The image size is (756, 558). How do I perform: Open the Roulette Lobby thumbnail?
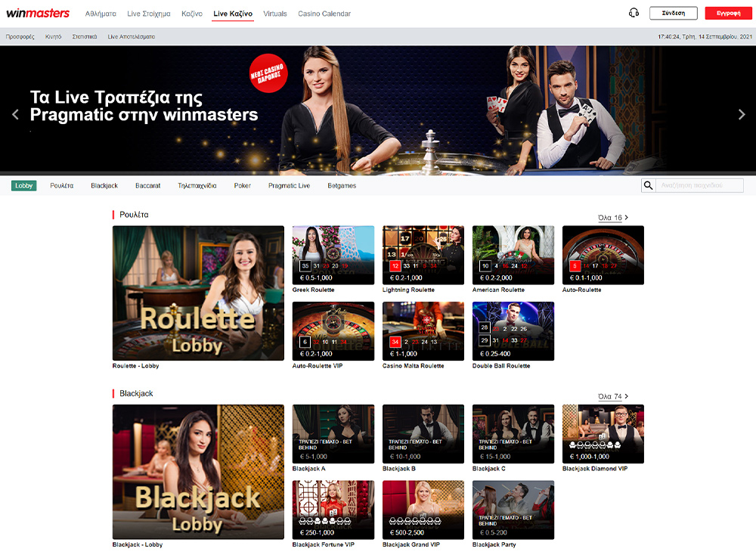click(x=198, y=293)
